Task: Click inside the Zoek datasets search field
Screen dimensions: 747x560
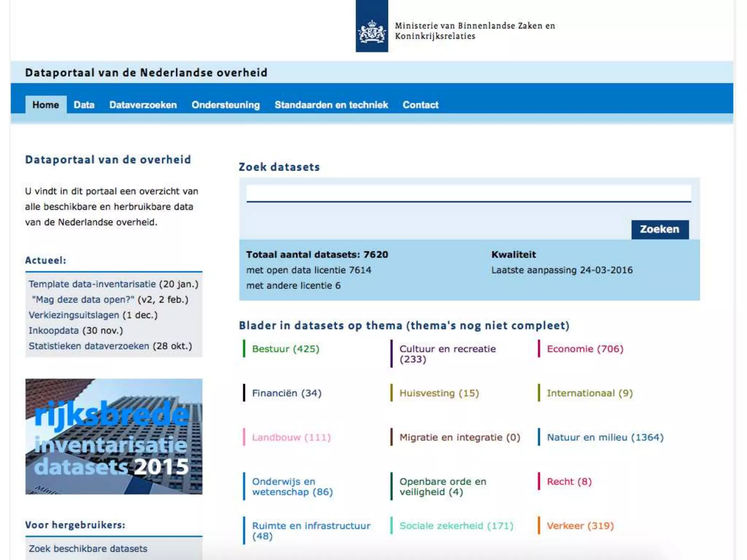Action: point(468,193)
